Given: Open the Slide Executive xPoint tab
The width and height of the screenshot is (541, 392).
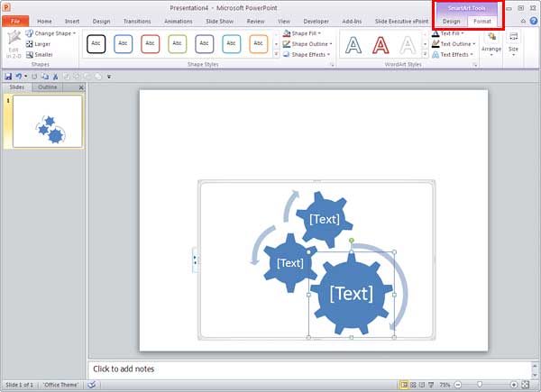Looking at the screenshot, I should 401,21.
